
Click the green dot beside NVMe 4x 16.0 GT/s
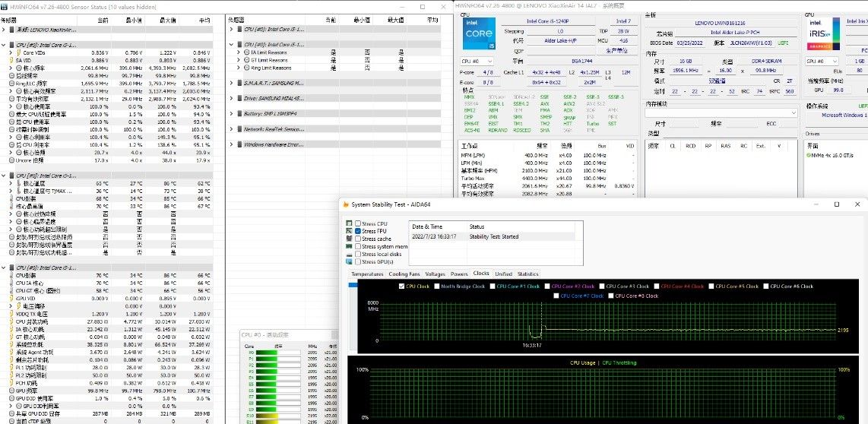[x=809, y=156]
